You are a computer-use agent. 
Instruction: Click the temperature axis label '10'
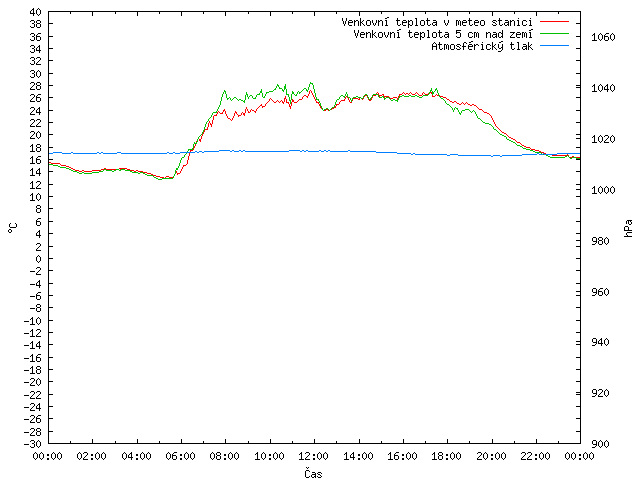coord(36,197)
